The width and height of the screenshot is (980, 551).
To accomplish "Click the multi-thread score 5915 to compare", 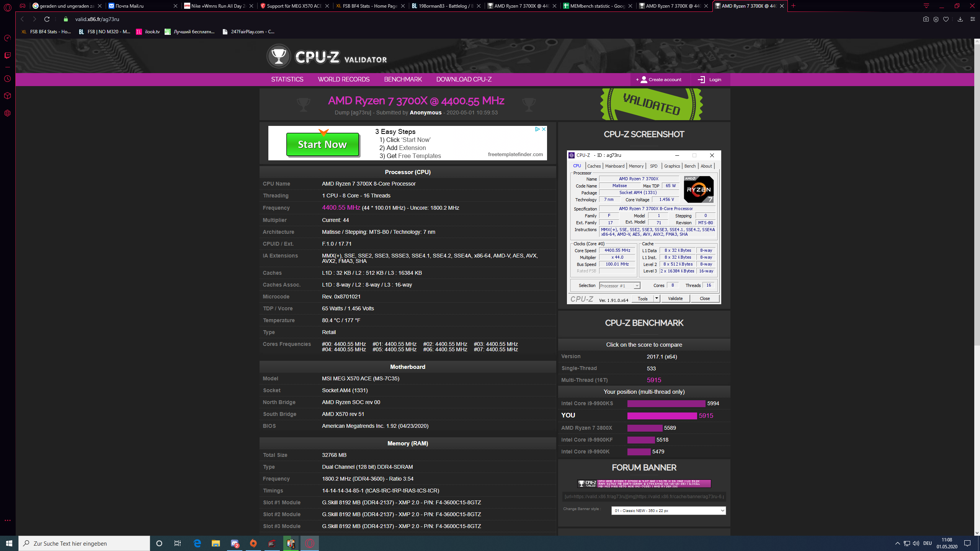I will click(654, 380).
